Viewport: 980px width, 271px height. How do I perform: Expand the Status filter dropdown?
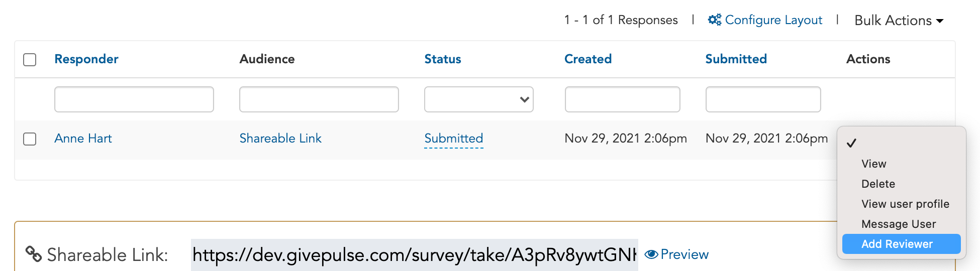tap(479, 99)
